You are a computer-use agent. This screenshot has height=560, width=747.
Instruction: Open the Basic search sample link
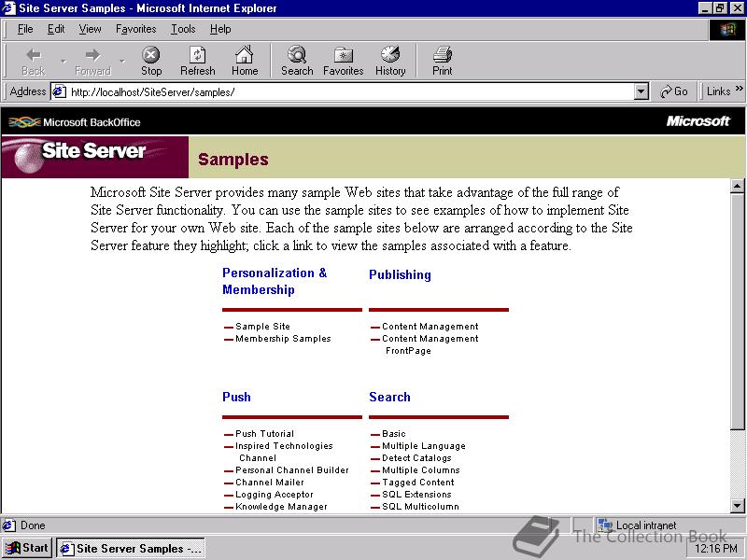point(393,434)
